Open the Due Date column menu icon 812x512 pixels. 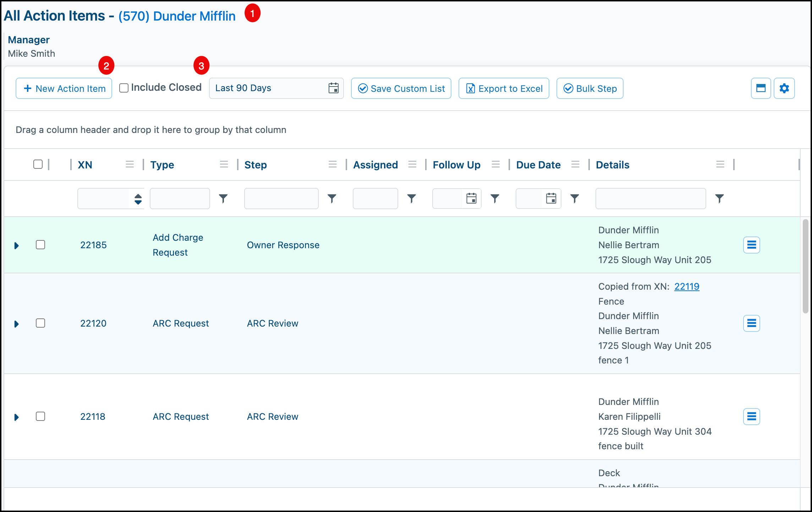click(576, 164)
